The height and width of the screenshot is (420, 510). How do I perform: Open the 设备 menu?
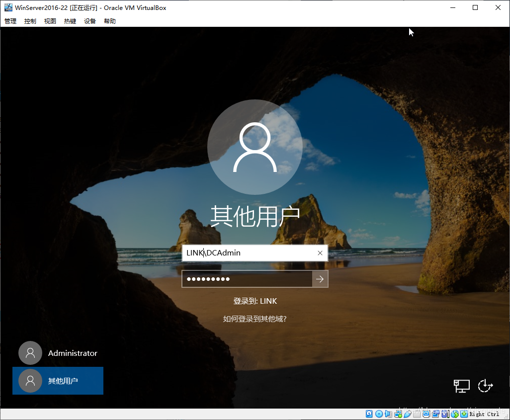pyautogui.click(x=90, y=21)
